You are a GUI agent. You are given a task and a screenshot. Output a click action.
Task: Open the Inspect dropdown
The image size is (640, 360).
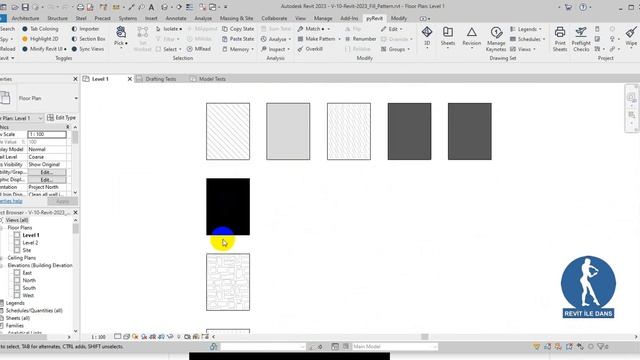click(x=276, y=49)
